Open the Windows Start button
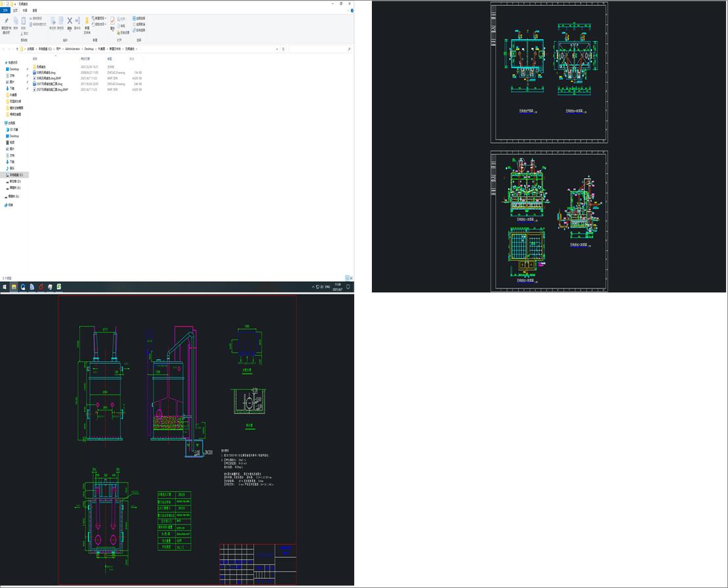Image resolution: width=728 pixels, height=588 pixels. (x=4, y=286)
